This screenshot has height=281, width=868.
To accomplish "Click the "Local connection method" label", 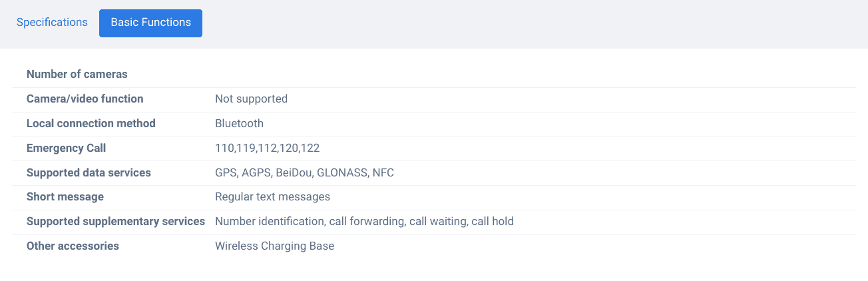I will click(91, 123).
